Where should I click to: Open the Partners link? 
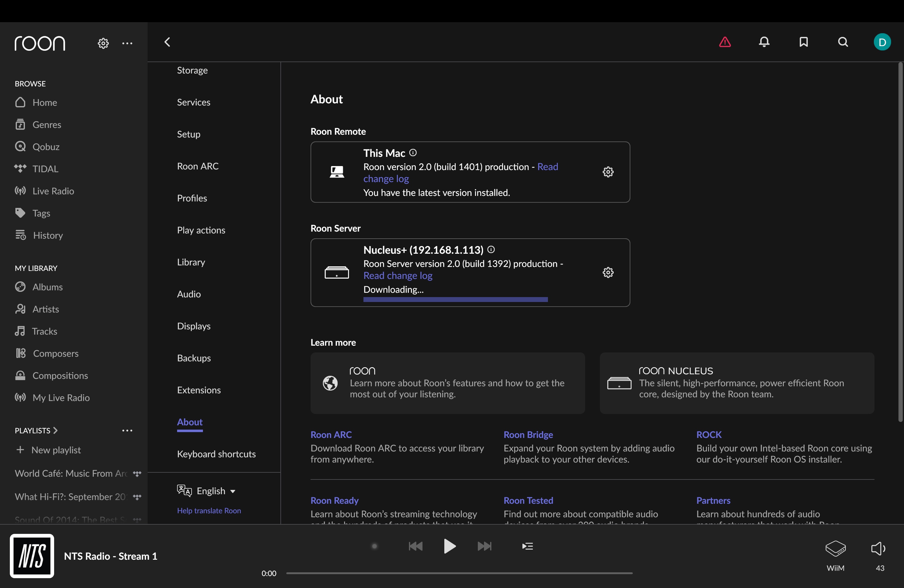713,500
